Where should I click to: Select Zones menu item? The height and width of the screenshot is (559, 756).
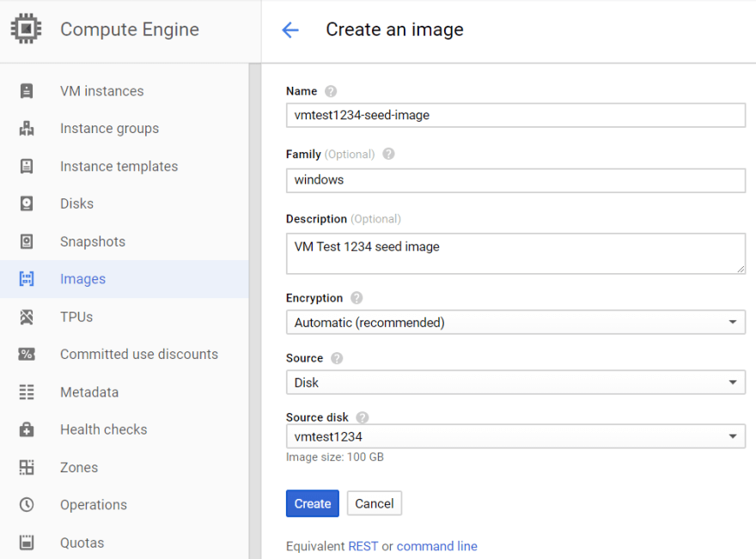(x=125, y=467)
